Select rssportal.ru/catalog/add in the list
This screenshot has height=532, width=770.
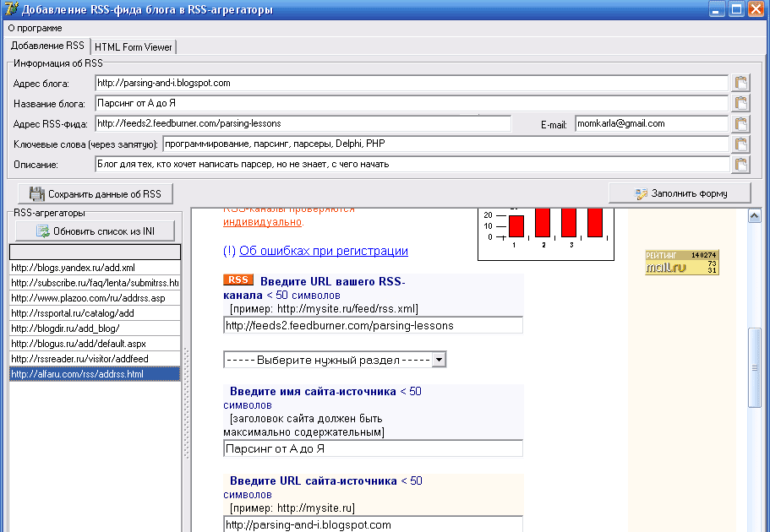point(95,313)
